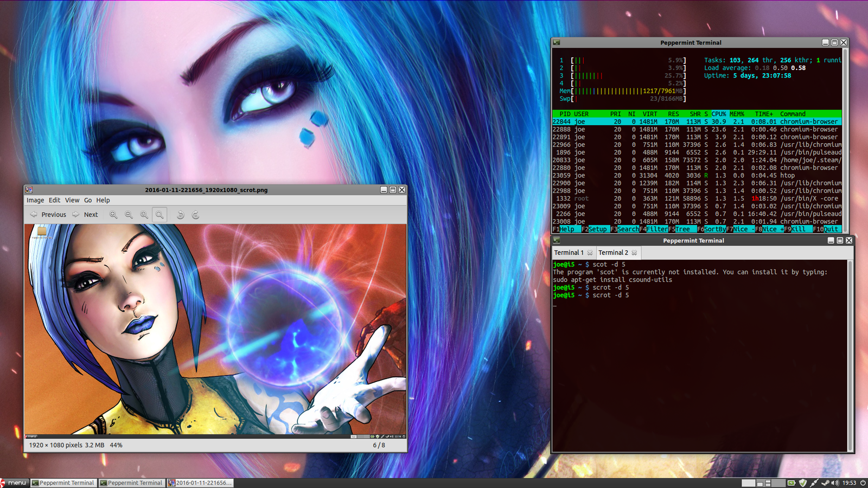This screenshot has height=488, width=868.
Task: Click the normal size 1:1 zoom icon
Action: pyautogui.click(x=144, y=215)
